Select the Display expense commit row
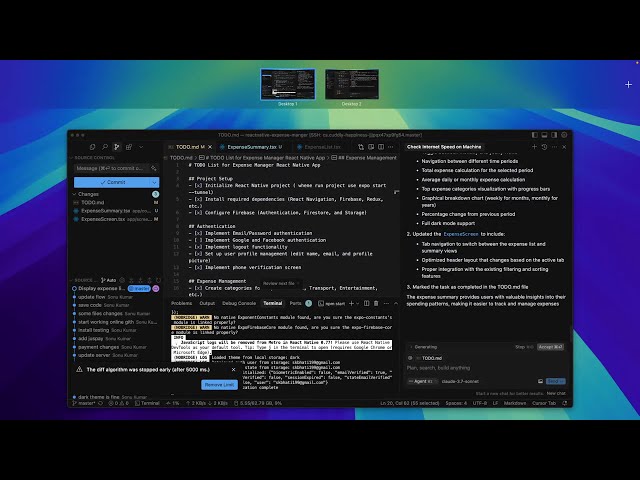This screenshot has height=480, width=640. click(102, 289)
